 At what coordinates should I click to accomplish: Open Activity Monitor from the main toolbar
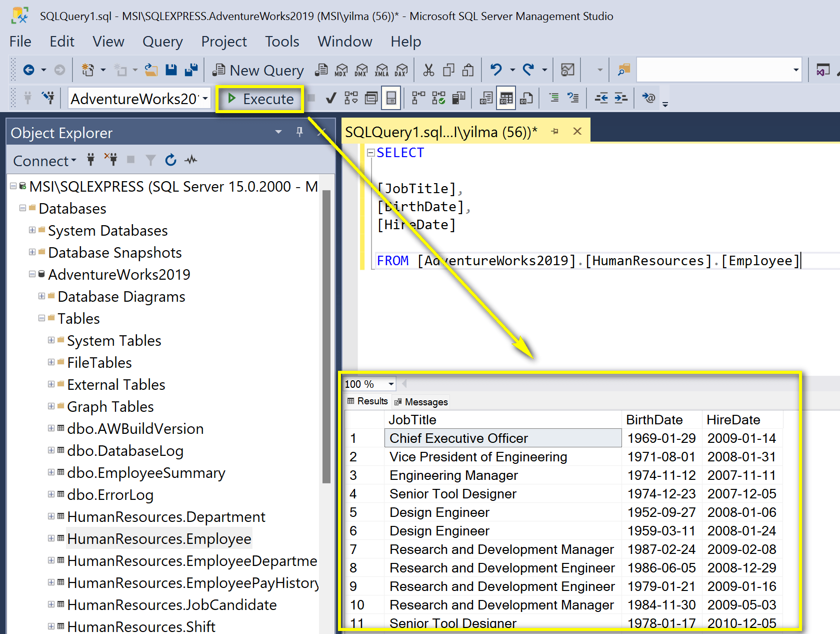pos(567,70)
